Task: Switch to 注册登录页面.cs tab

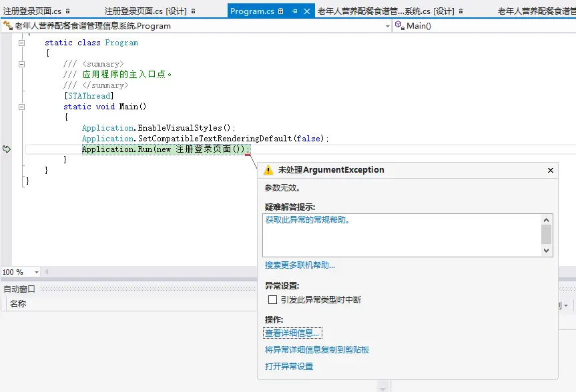Action: coord(32,11)
